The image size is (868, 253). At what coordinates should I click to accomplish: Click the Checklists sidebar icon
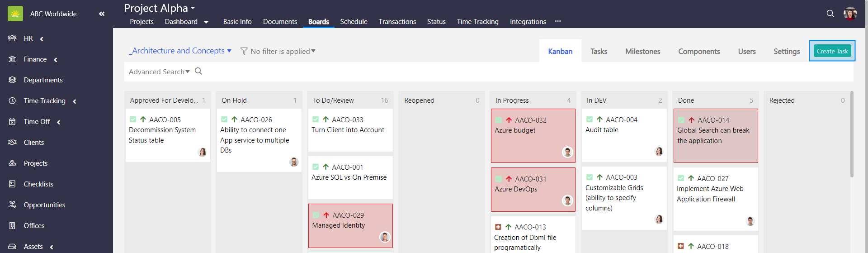[12, 184]
